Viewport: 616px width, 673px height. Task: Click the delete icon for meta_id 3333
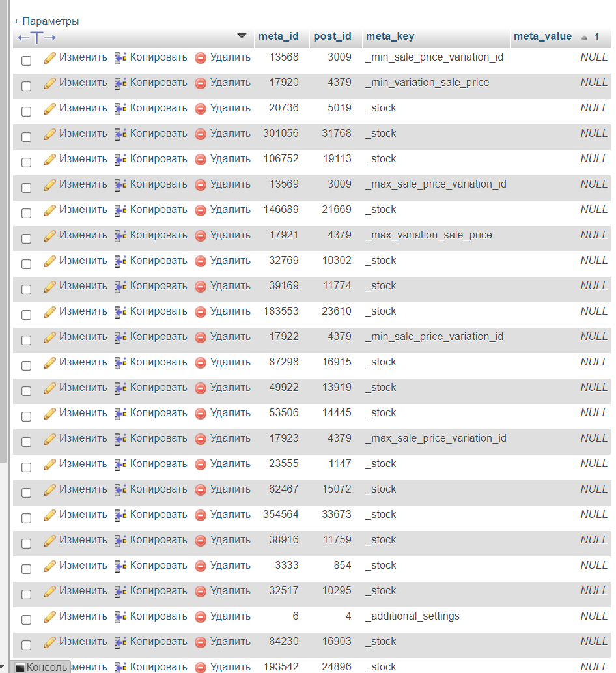pyautogui.click(x=201, y=566)
